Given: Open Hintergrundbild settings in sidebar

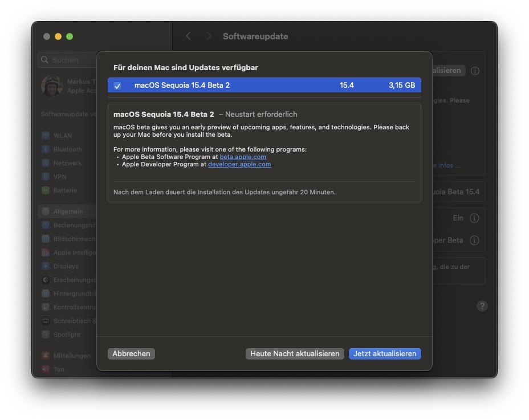Looking at the screenshot, I should pyautogui.click(x=67, y=293).
